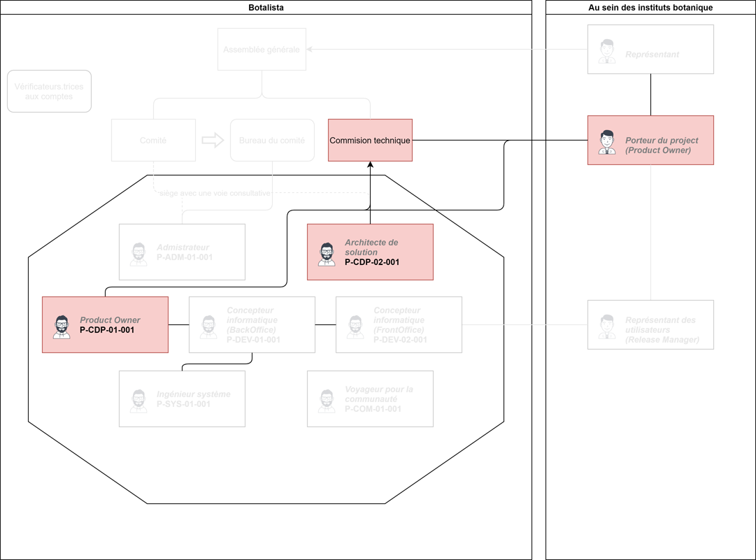
Task: Select the Concepteur informatique BackOffice box
Action: 252,324
